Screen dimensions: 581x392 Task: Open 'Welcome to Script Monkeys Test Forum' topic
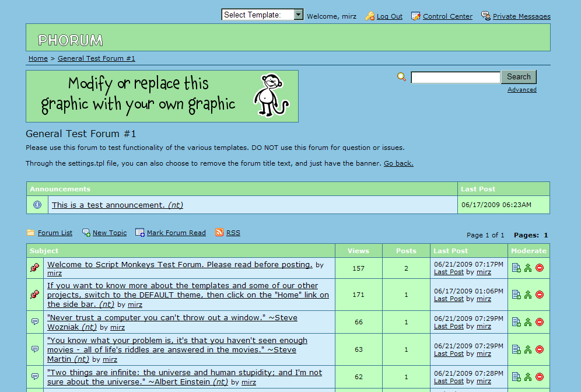click(180, 265)
